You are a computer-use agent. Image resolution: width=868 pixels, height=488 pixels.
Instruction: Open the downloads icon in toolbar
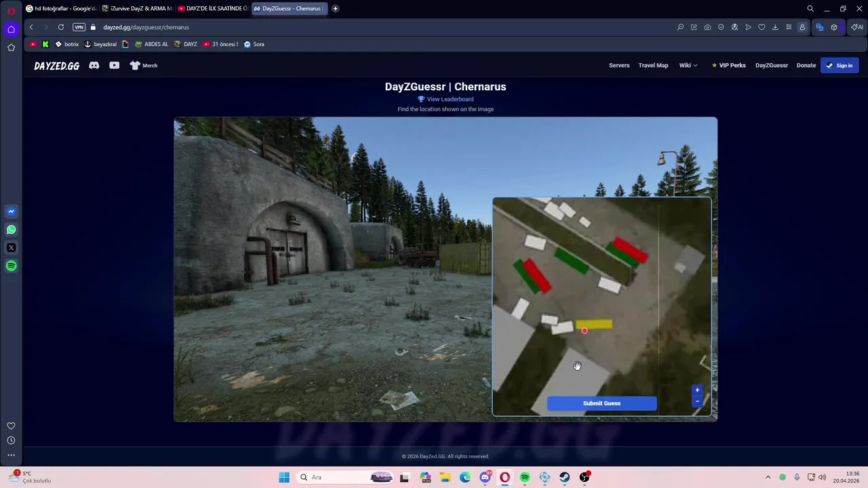(x=775, y=27)
